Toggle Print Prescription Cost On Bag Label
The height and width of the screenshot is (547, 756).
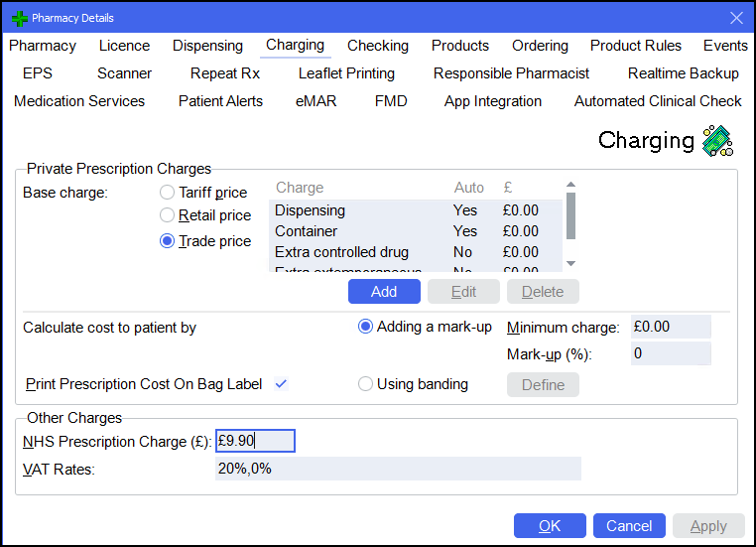pos(281,384)
